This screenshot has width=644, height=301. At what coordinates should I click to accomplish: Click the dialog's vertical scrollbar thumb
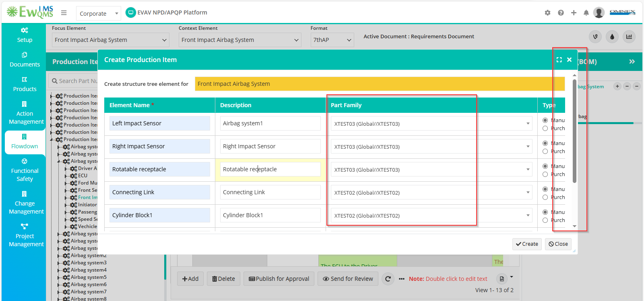tap(574, 131)
